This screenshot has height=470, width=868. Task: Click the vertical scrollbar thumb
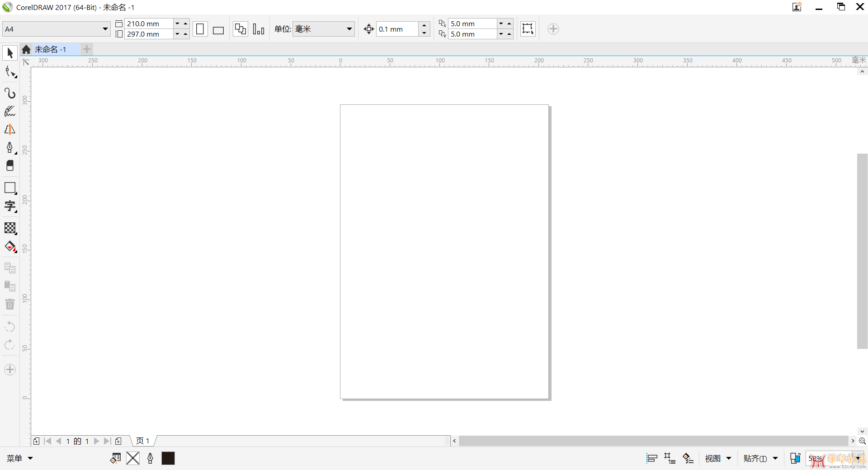tap(862, 251)
